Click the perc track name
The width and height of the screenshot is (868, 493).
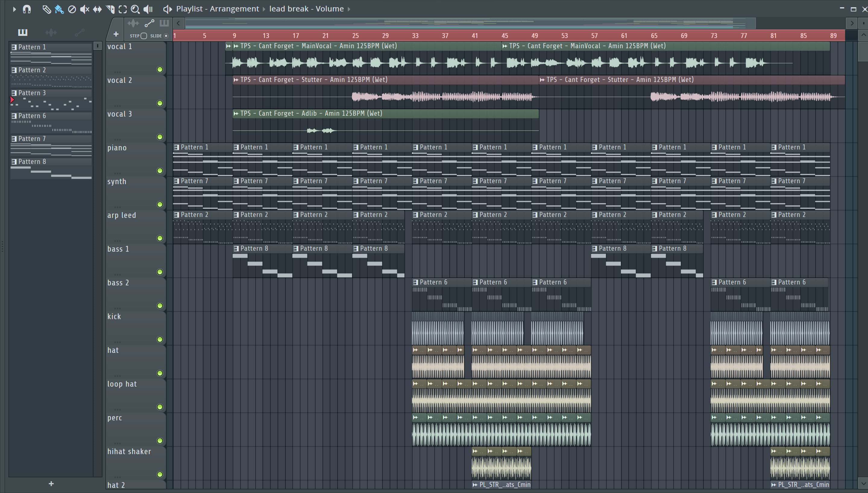(115, 418)
